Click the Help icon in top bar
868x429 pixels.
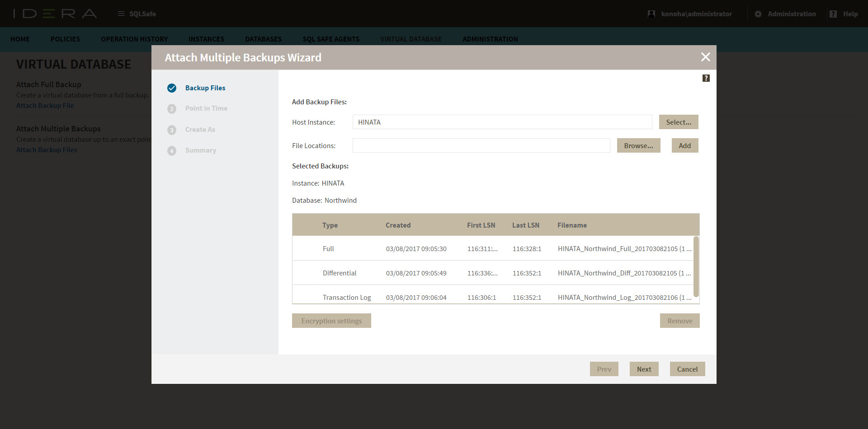[833, 14]
